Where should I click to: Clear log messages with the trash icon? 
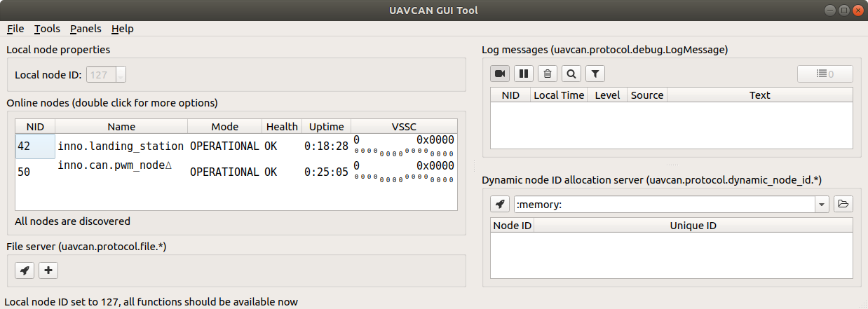click(x=548, y=74)
